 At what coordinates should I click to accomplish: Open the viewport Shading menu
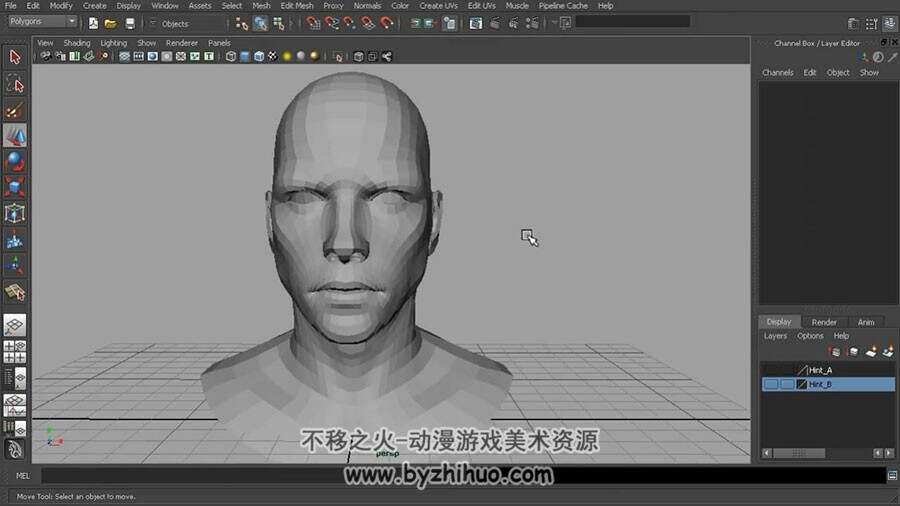pos(77,43)
